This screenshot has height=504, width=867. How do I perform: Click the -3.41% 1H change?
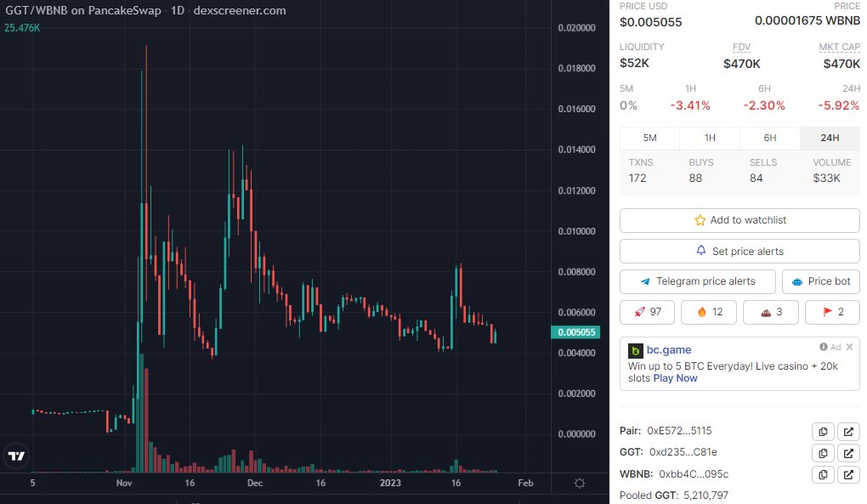[x=690, y=105]
